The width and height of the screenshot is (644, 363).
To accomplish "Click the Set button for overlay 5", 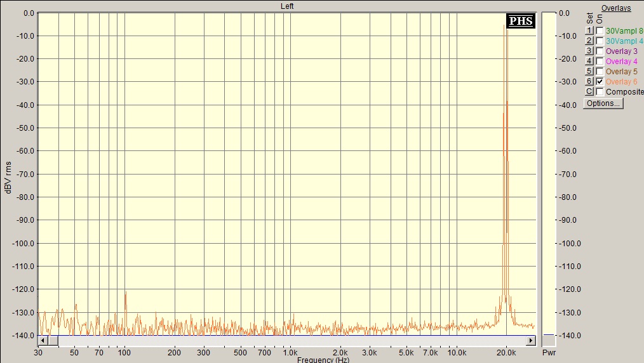I will pos(589,71).
